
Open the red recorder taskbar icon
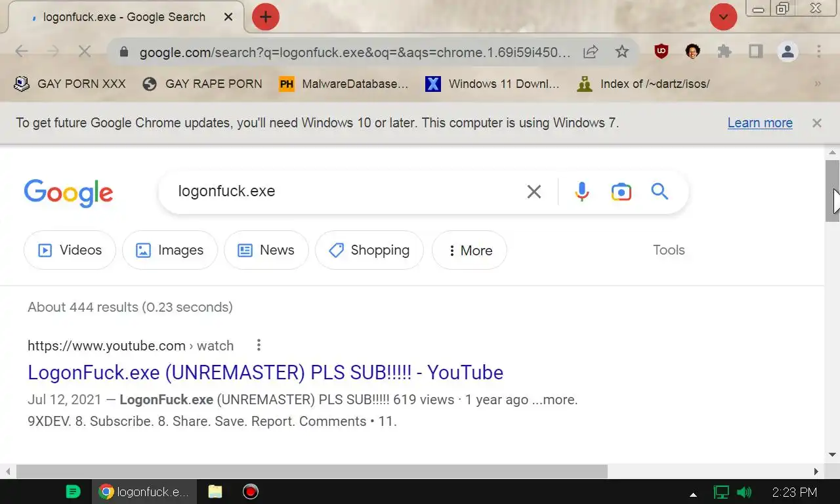[251, 492]
